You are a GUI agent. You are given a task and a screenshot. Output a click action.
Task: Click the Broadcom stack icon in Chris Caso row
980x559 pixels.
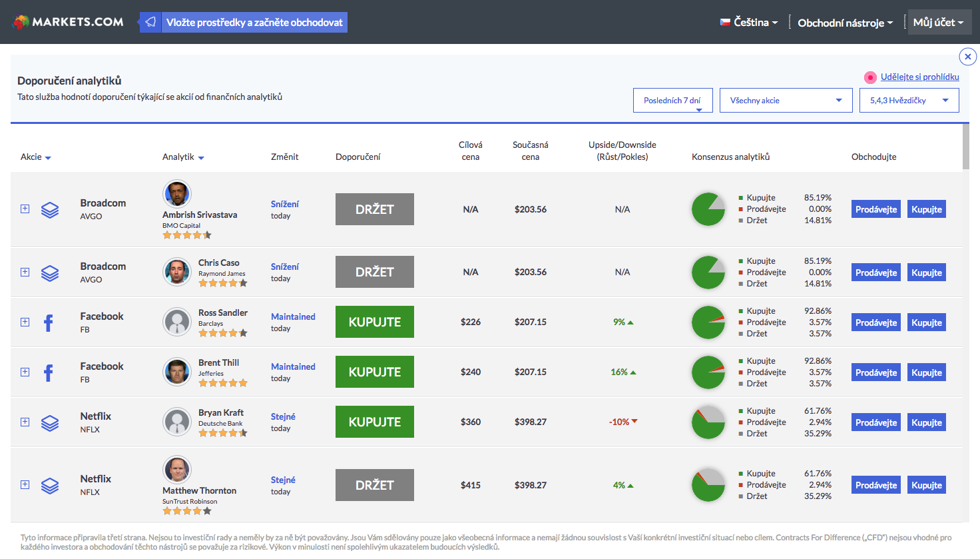click(50, 273)
